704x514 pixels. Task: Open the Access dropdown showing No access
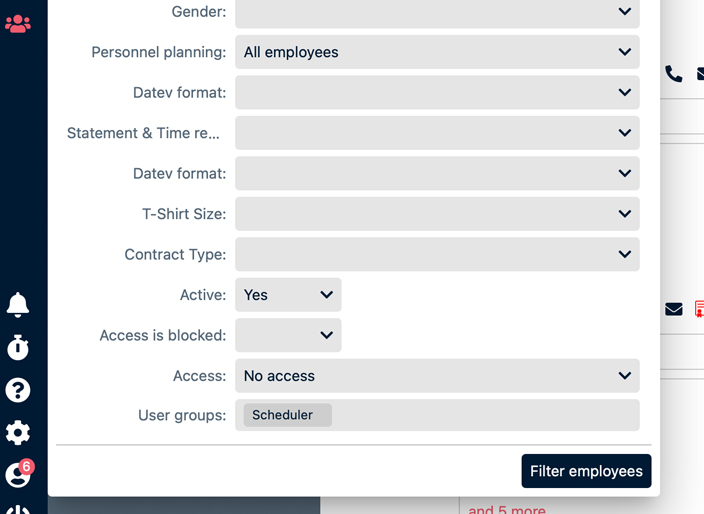(437, 376)
